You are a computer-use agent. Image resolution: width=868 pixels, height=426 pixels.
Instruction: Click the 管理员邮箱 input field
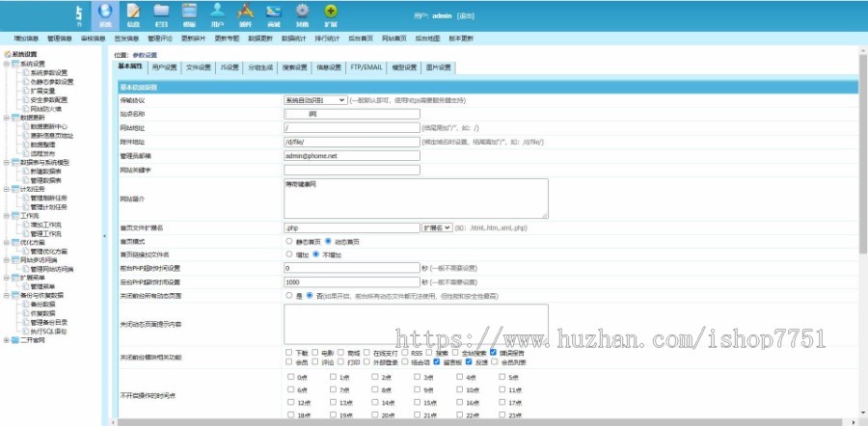[x=351, y=156]
